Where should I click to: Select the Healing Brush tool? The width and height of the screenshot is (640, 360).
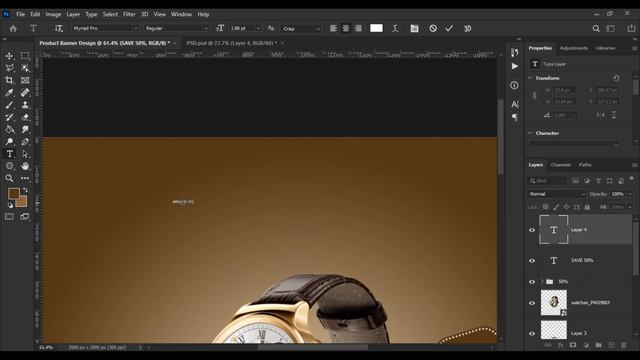[x=25, y=92]
